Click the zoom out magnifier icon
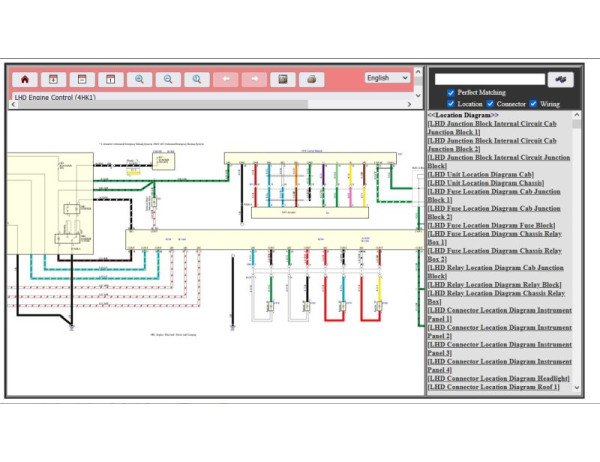The height and width of the screenshot is (462, 600). pyautogui.click(x=168, y=79)
